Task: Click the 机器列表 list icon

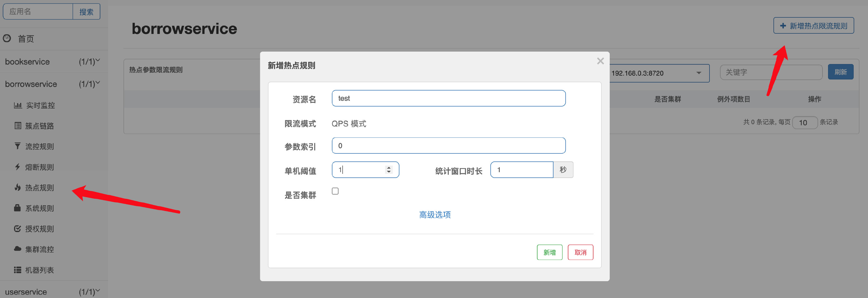Action: [x=18, y=270]
